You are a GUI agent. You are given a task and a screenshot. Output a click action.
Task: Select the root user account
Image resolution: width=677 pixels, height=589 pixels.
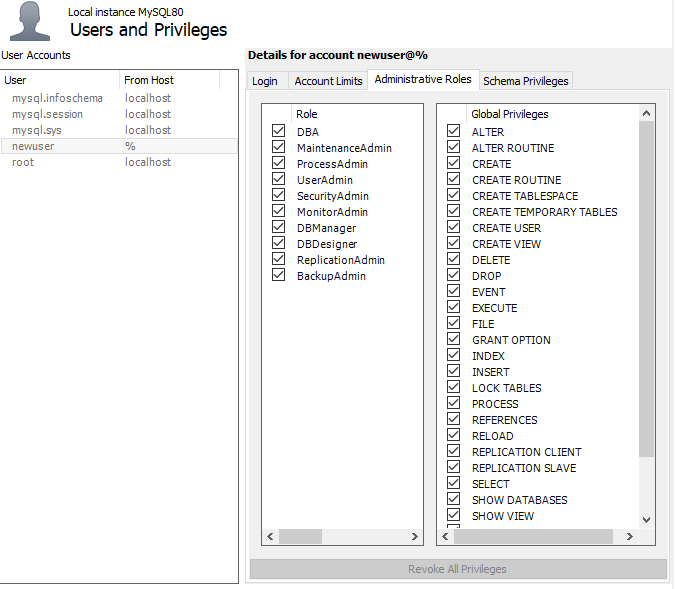click(x=119, y=162)
